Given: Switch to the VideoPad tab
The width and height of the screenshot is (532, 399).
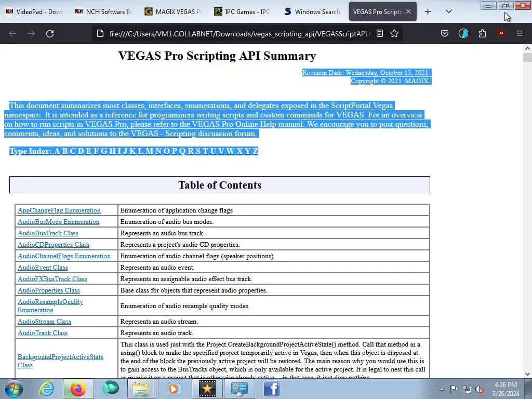Looking at the screenshot, I should click(35, 11).
